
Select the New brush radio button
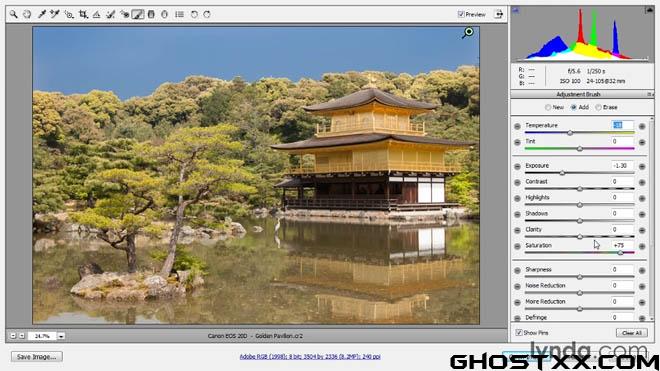pyautogui.click(x=548, y=107)
